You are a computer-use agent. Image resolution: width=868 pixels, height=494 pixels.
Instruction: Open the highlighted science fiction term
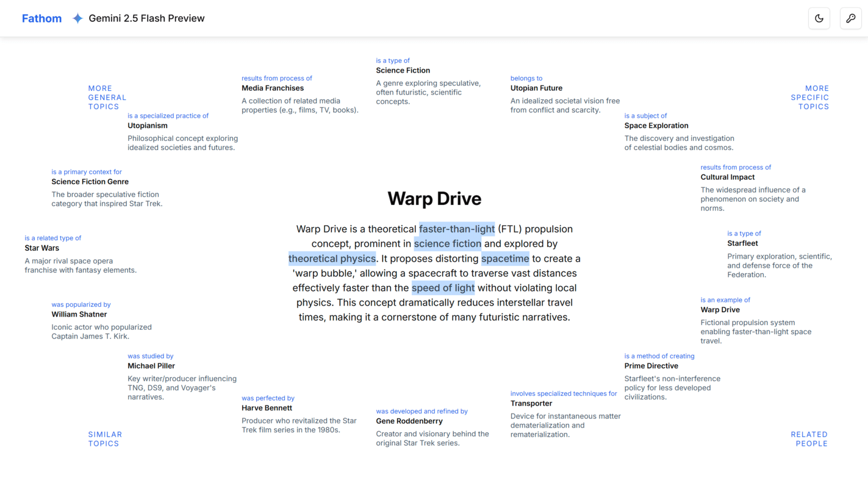coord(447,244)
